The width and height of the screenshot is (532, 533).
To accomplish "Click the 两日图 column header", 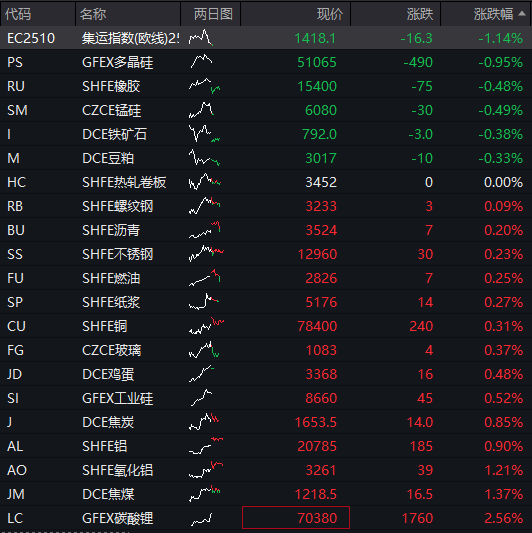I will point(213,14).
